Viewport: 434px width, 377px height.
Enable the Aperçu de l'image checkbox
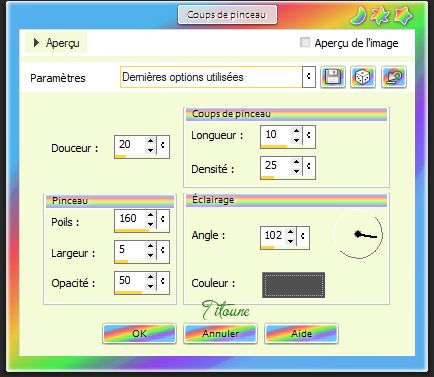pos(305,43)
